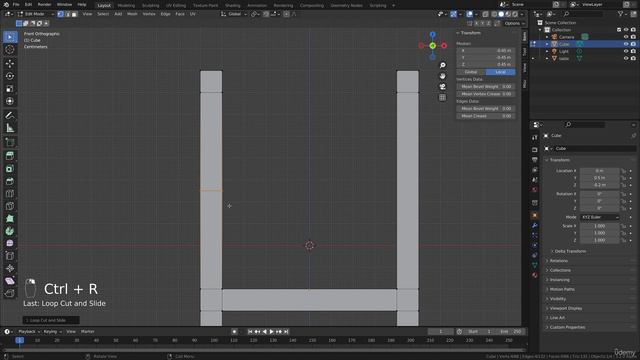640x360 pixels.
Task: Select the Knife tool
Action: pos(10,206)
